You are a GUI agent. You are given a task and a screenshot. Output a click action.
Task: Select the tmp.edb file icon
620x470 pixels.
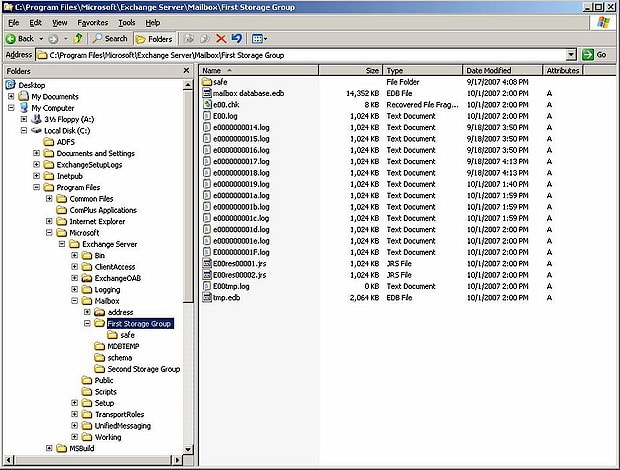[x=207, y=297]
